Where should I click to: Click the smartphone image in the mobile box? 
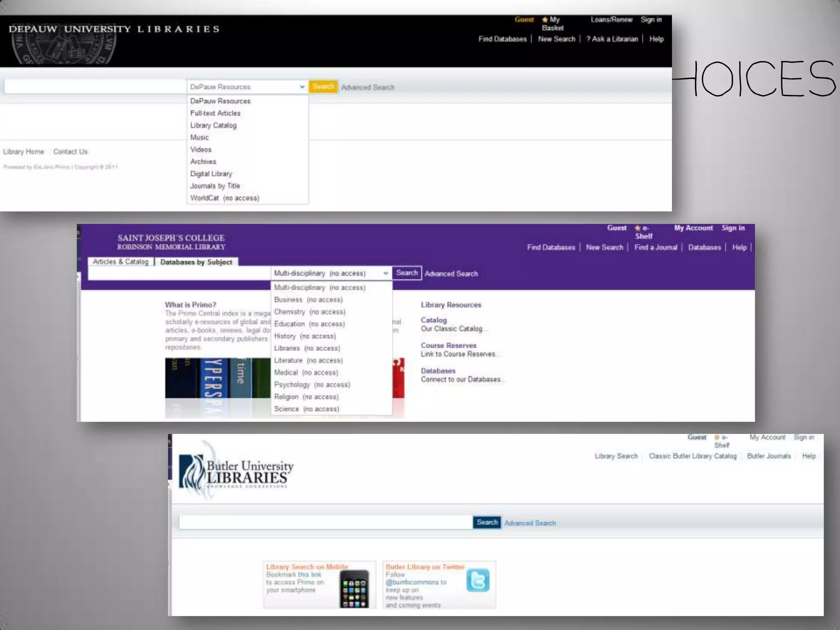[x=354, y=589]
